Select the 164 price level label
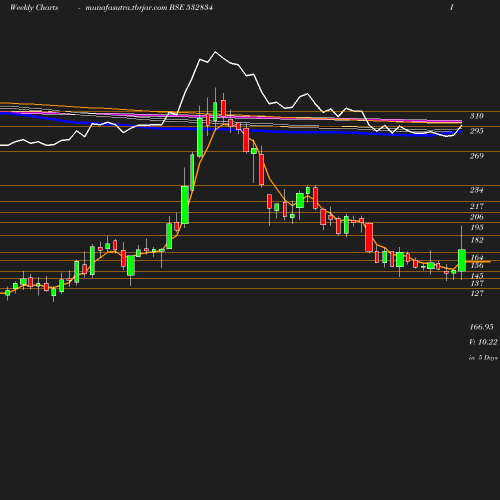This screenshot has width=500, height=500. (477, 257)
